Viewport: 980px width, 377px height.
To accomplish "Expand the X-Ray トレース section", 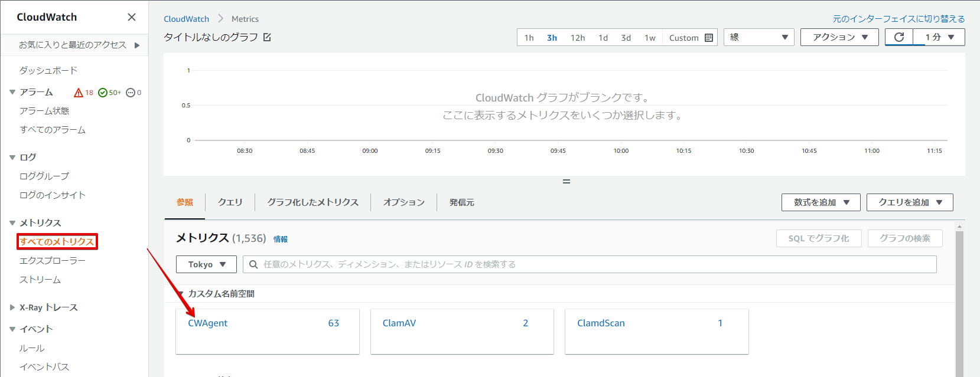I will coord(12,307).
